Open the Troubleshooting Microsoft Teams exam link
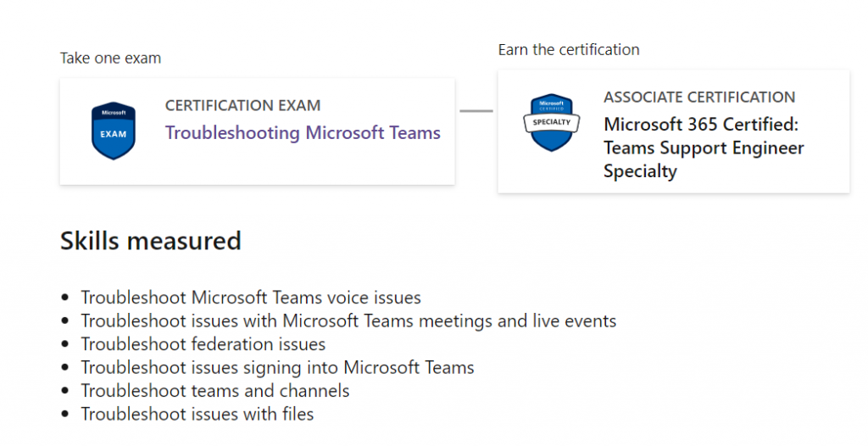Image resolution: width=868 pixels, height=446 pixels. [x=303, y=133]
